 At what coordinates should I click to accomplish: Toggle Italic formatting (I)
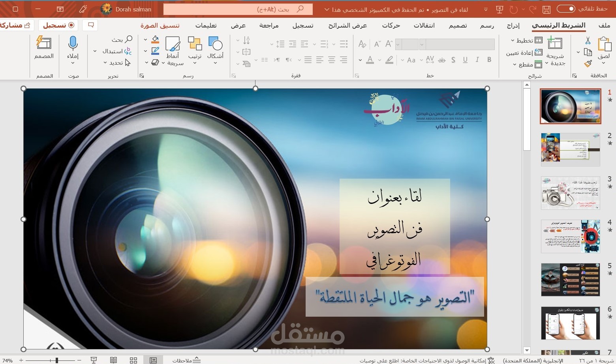point(477,60)
